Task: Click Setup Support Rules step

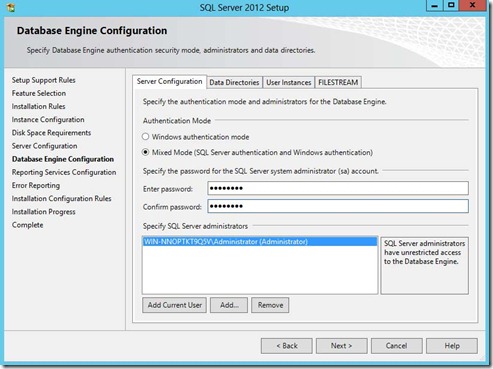Action: [44, 80]
